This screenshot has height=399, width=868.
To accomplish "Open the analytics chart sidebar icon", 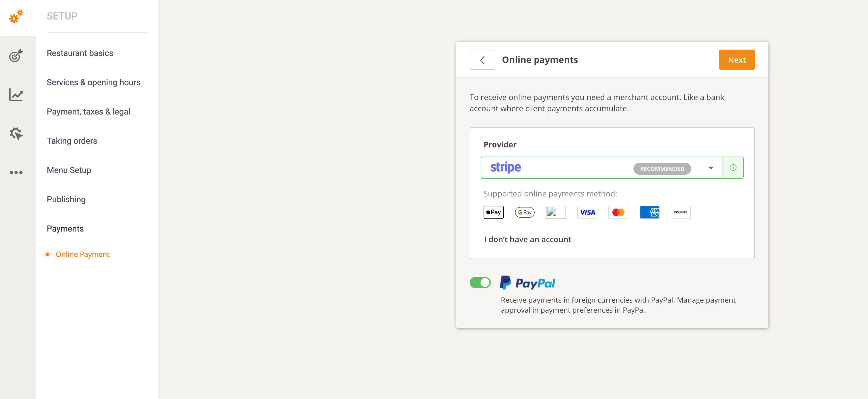I will tap(16, 95).
